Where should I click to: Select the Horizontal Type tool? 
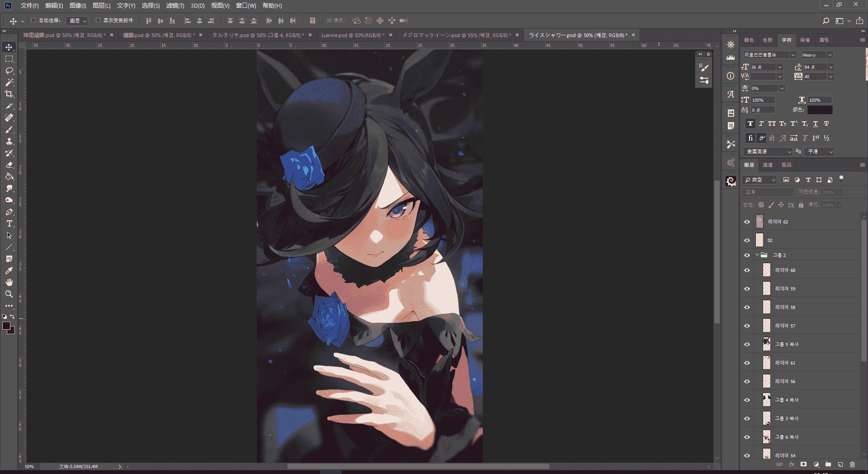[9, 223]
